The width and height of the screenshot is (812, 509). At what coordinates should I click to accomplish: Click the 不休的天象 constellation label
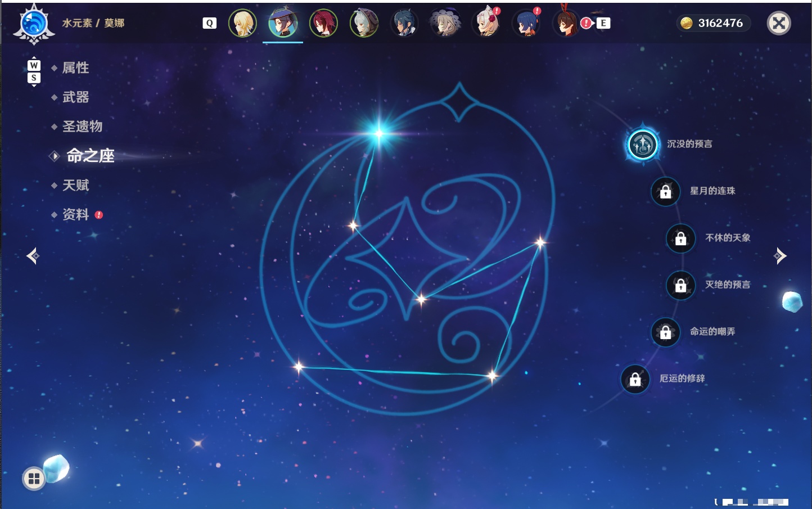point(728,238)
